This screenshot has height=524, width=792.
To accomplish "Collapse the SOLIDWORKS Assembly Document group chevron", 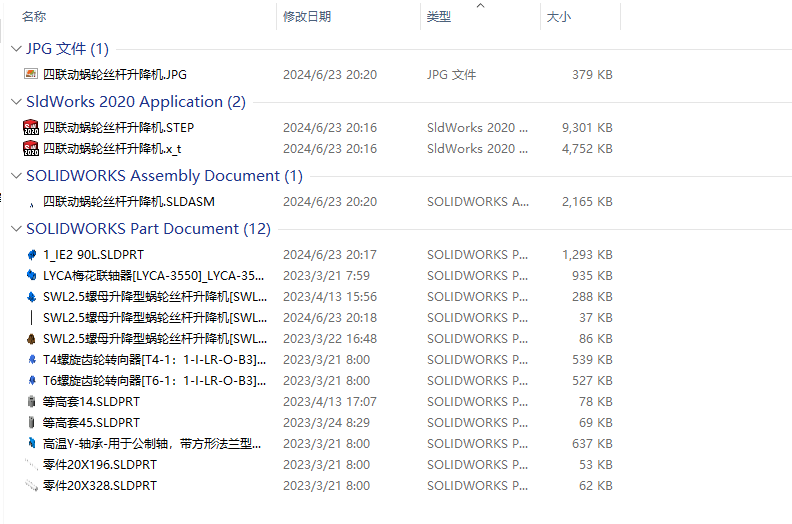I will (x=16, y=175).
